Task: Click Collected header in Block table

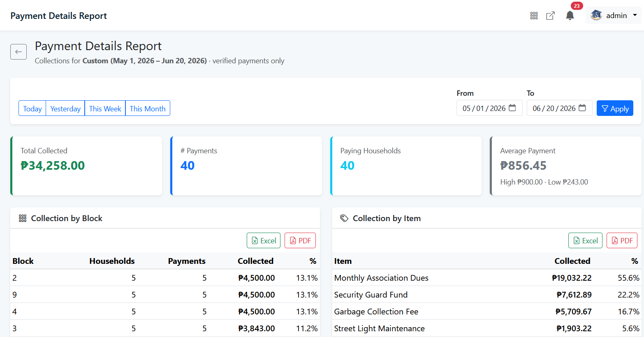Action: [x=255, y=261]
